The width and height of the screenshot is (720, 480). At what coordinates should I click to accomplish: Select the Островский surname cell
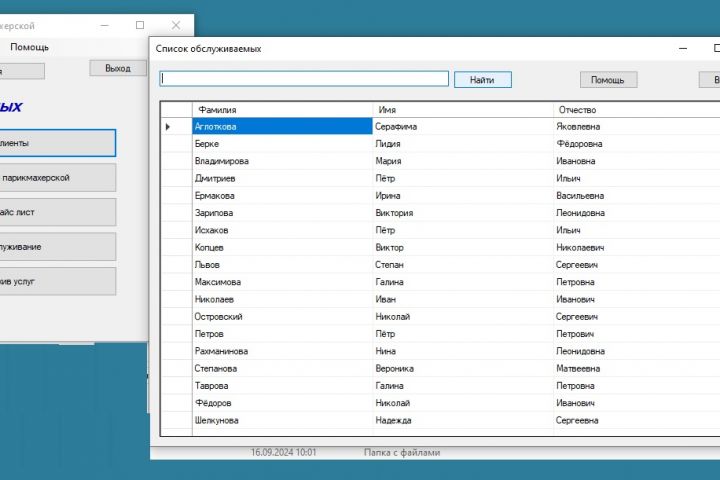282,316
